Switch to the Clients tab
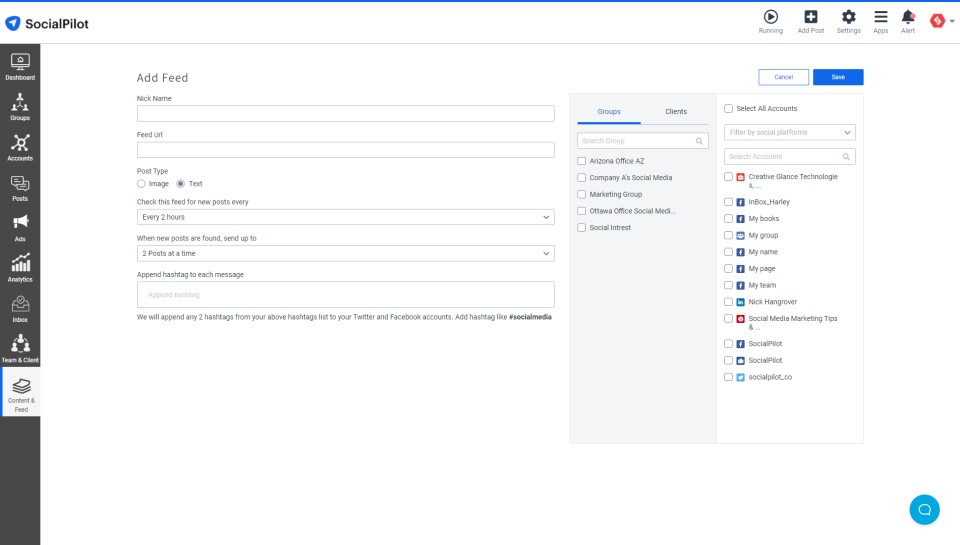The height and width of the screenshot is (545, 960). click(x=676, y=111)
